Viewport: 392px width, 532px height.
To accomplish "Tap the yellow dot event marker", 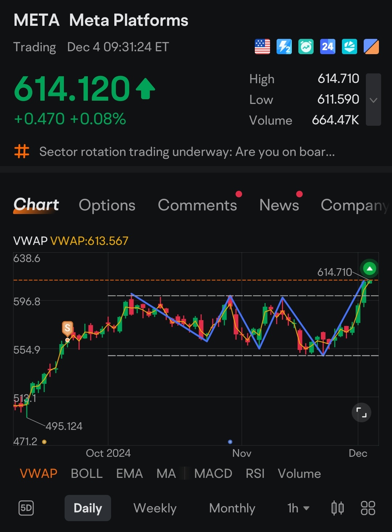I will (x=44, y=442).
